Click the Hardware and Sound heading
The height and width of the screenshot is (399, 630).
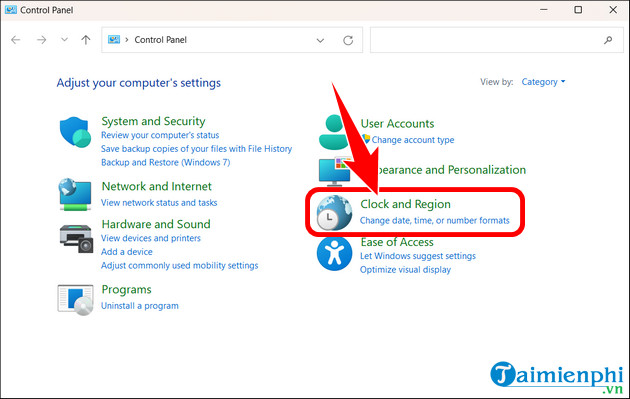[156, 224]
